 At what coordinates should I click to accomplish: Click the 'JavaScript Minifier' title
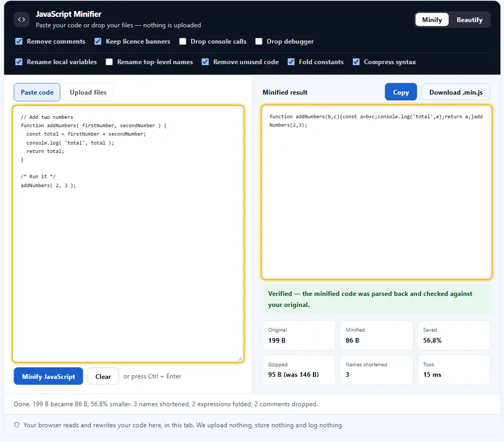coord(68,14)
